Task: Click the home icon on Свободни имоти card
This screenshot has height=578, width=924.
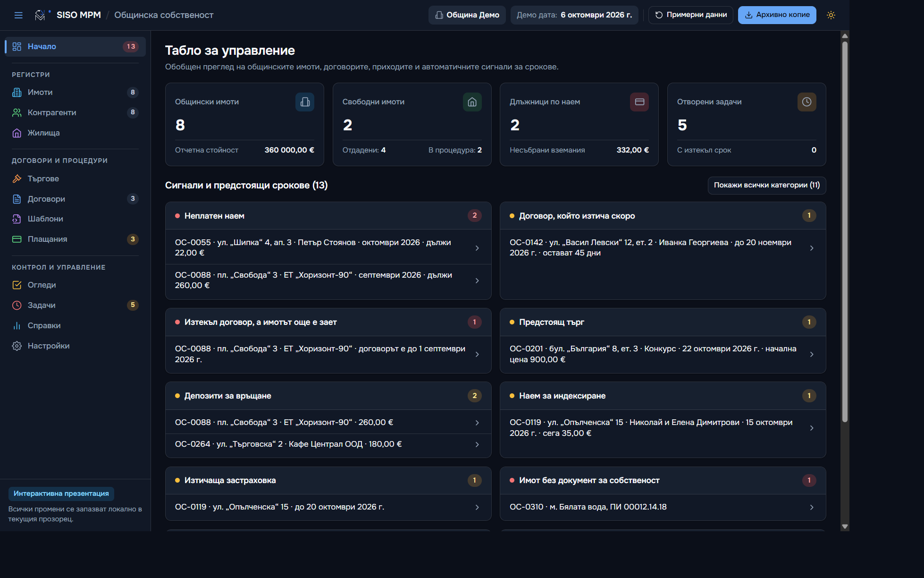Action: pos(472,102)
